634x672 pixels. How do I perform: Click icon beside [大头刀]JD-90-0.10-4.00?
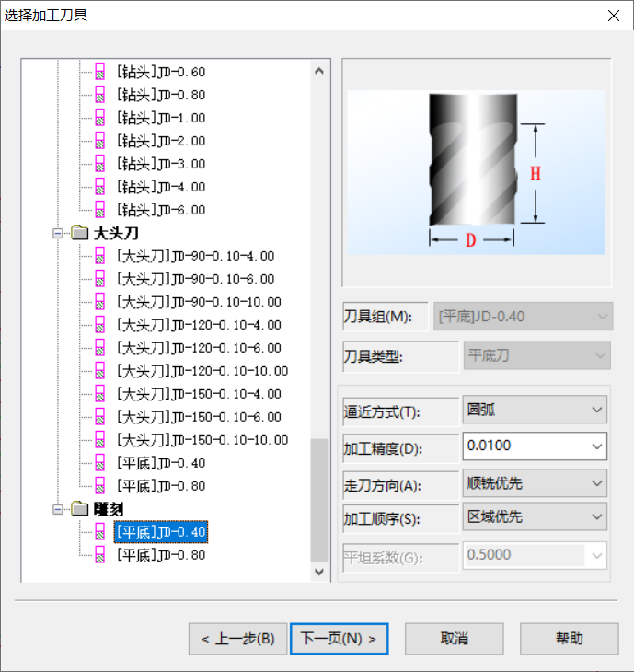tap(99, 256)
